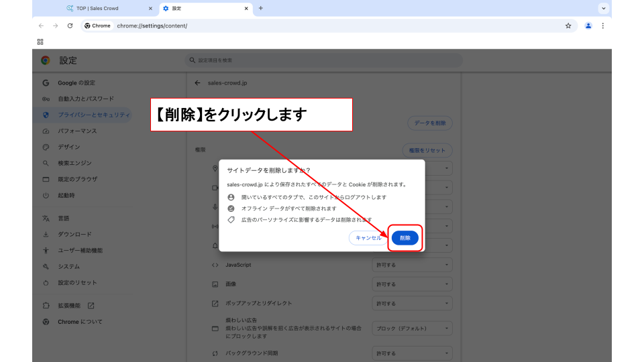Select 検索エンジン in the settings sidebar
This screenshot has width=644, height=362.
click(x=74, y=163)
